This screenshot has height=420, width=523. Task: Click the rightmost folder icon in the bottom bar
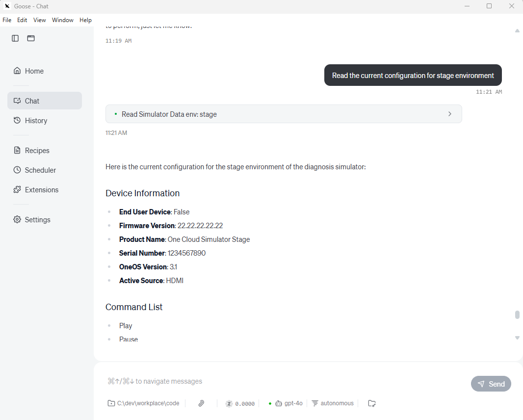point(371,403)
